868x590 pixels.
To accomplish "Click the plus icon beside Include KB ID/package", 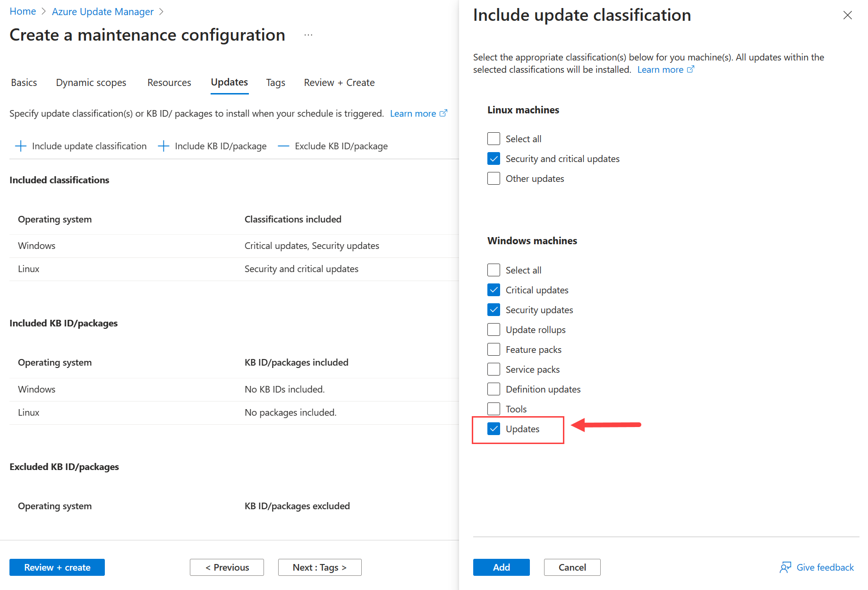I will (163, 146).
